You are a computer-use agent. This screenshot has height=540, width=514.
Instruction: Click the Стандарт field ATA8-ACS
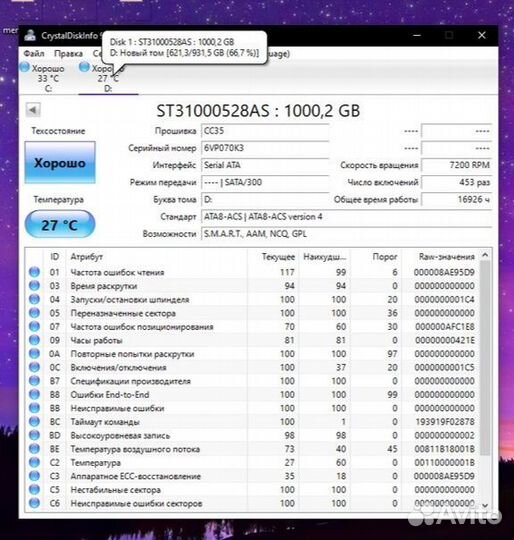click(x=346, y=217)
